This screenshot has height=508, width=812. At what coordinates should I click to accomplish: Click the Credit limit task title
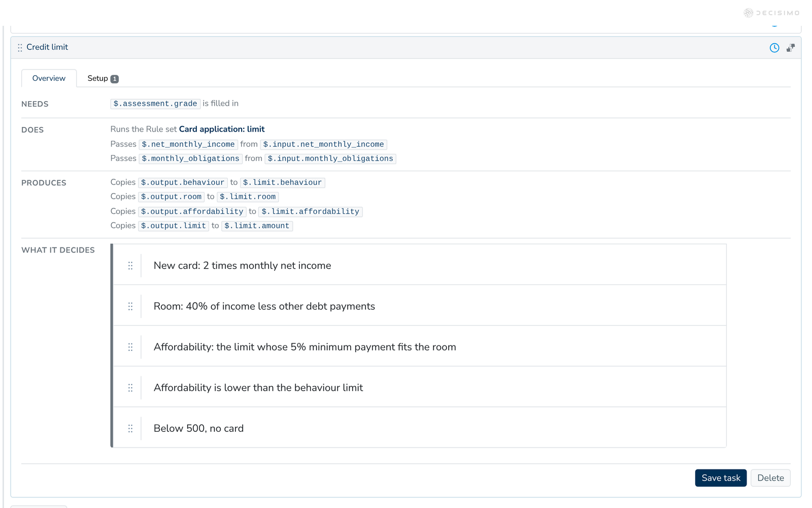coord(47,47)
